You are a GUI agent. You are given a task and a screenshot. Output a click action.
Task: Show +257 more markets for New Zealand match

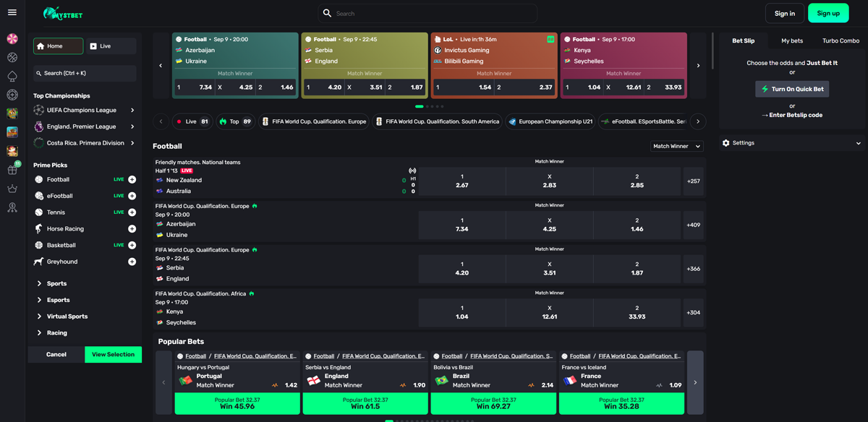(x=694, y=181)
